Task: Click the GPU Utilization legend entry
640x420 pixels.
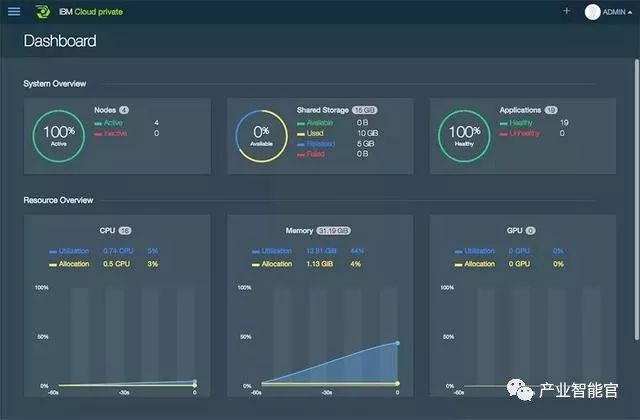Action: (x=475, y=251)
